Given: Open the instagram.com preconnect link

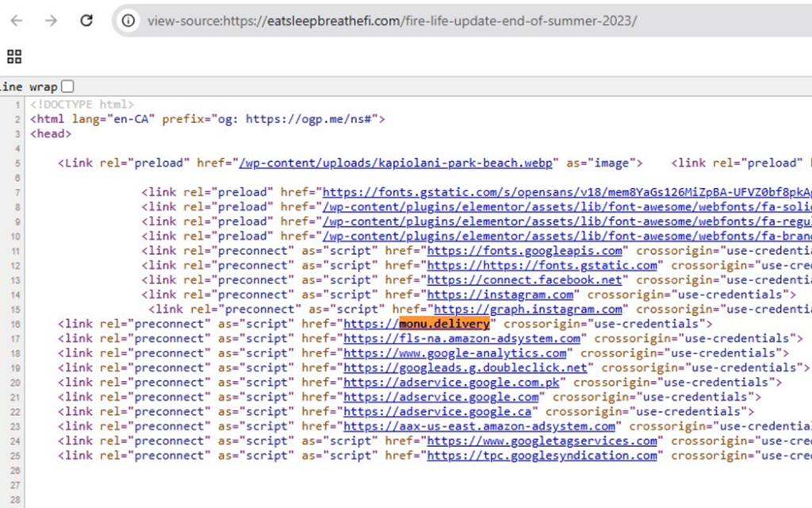Looking at the screenshot, I should (x=500, y=294).
